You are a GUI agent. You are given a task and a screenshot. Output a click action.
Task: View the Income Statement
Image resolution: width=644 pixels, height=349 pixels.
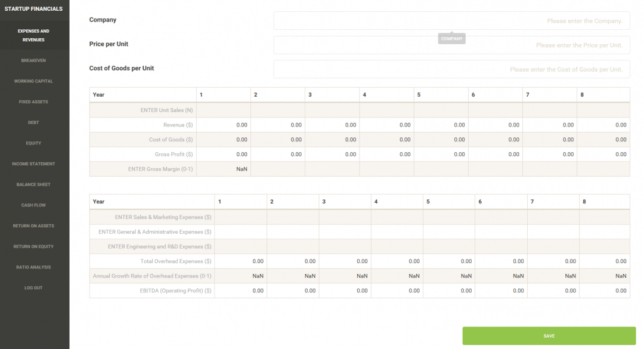[x=33, y=163]
